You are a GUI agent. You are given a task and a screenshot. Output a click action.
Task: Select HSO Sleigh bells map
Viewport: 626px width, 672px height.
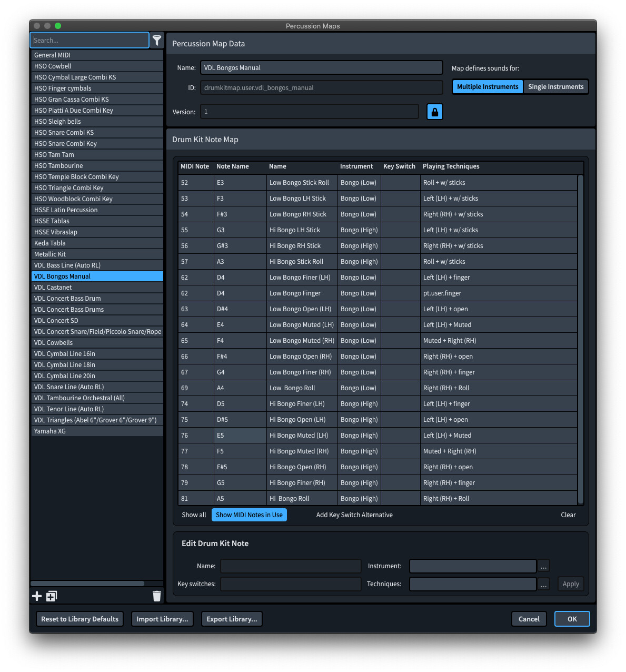(x=97, y=121)
